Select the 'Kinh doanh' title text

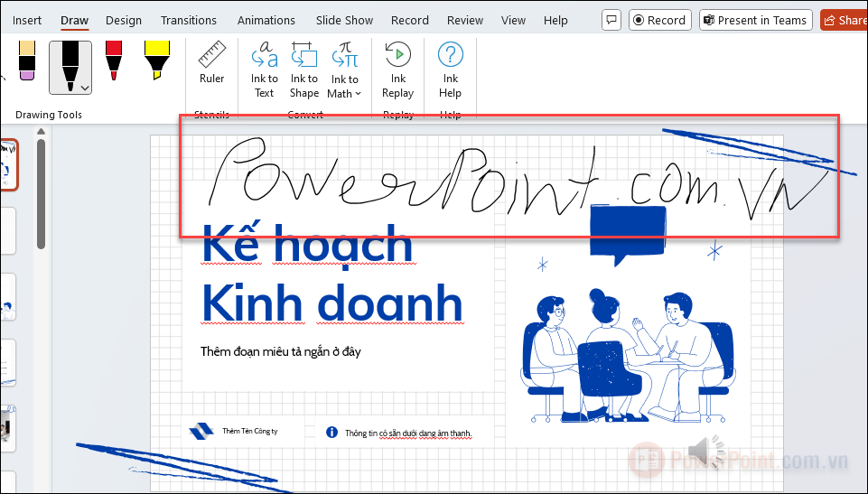331,303
